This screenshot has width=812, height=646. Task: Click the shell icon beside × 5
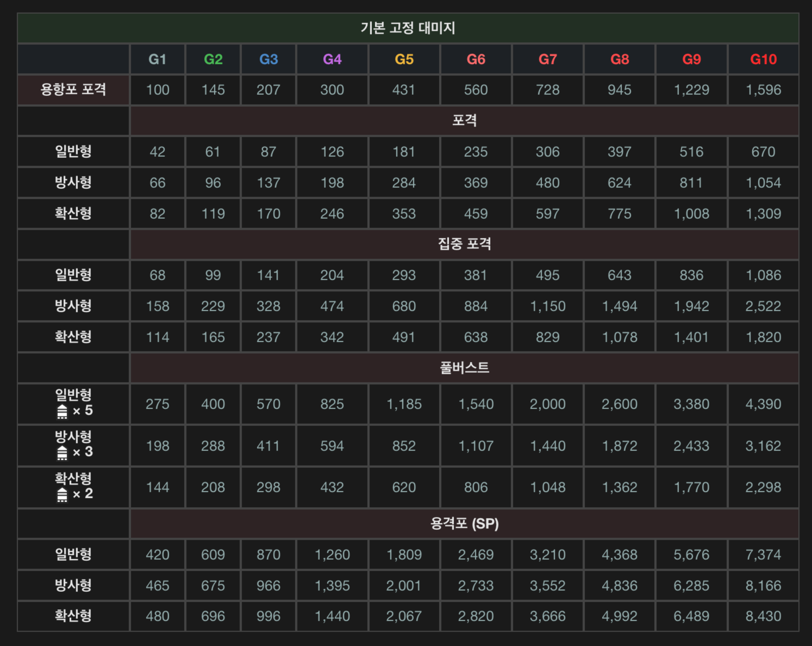click(62, 412)
